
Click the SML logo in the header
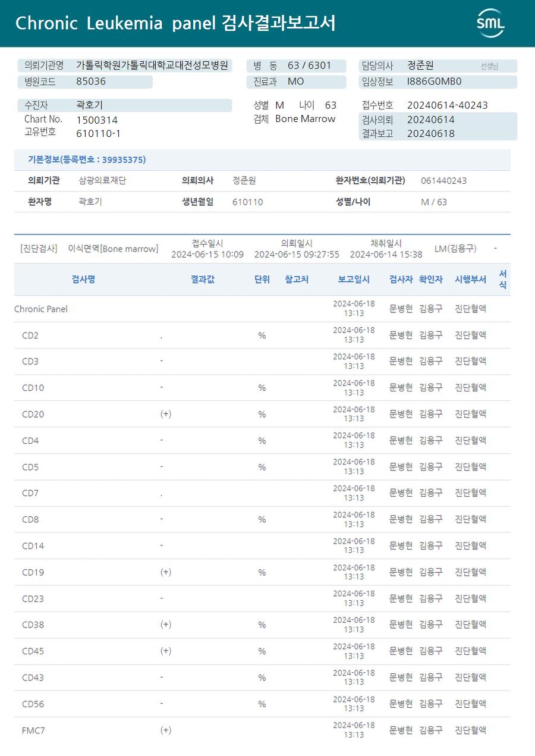tap(490, 23)
